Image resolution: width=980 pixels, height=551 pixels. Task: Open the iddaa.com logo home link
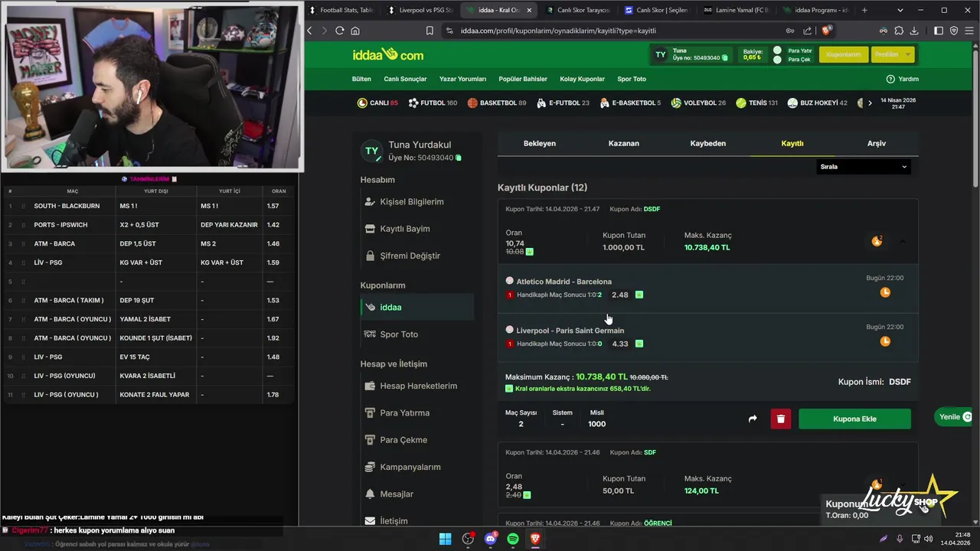pos(387,54)
